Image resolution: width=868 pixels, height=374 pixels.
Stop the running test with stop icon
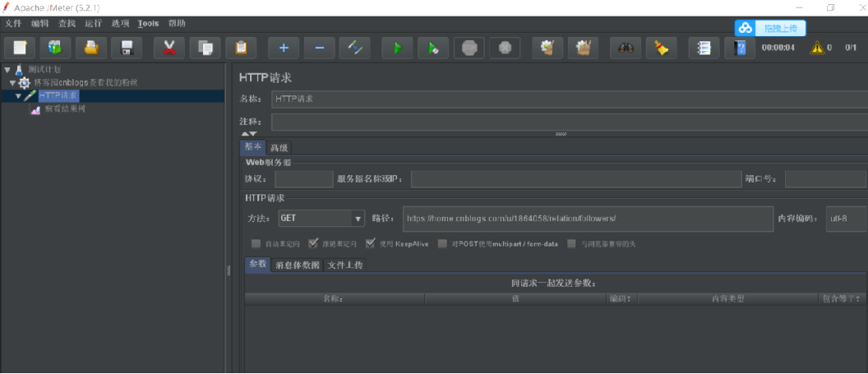click(x=469, y=48)
